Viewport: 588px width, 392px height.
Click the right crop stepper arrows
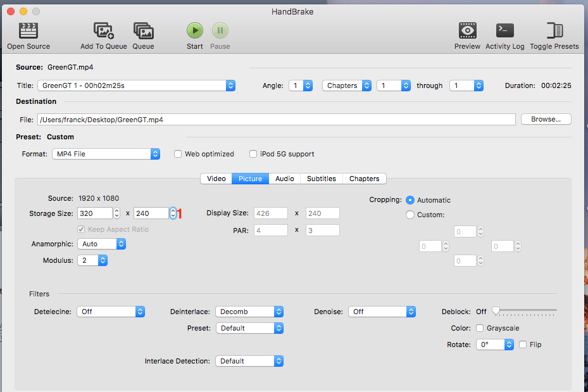coord(518,246)
